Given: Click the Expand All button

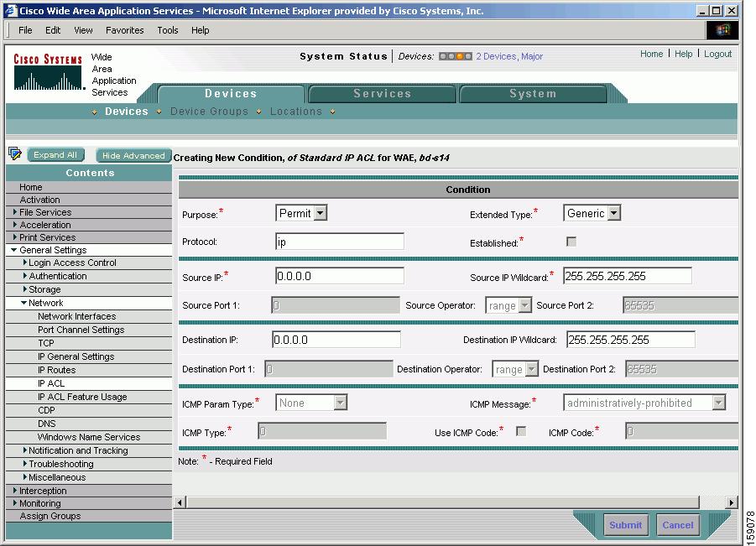Looking at the screenshot, I should 55,154.
